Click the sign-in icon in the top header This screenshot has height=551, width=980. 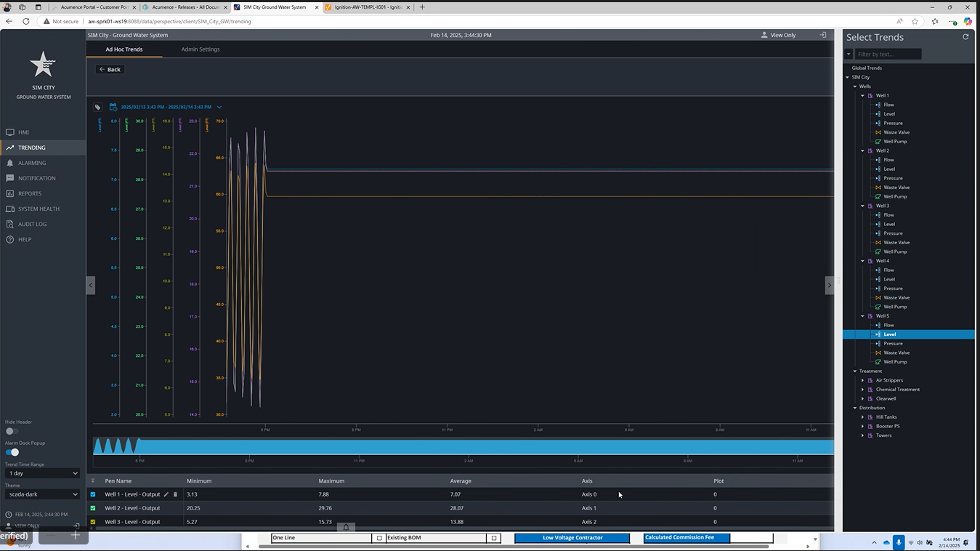pos(822,35)
